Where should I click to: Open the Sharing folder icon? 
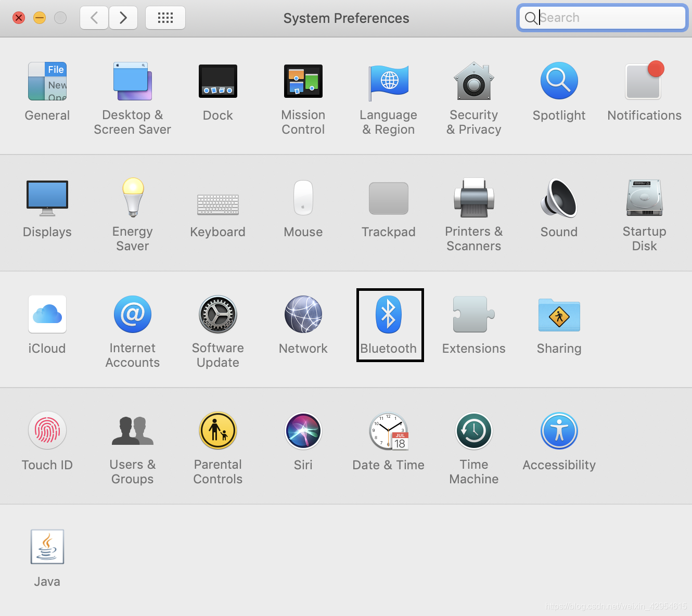click(559, 315)
